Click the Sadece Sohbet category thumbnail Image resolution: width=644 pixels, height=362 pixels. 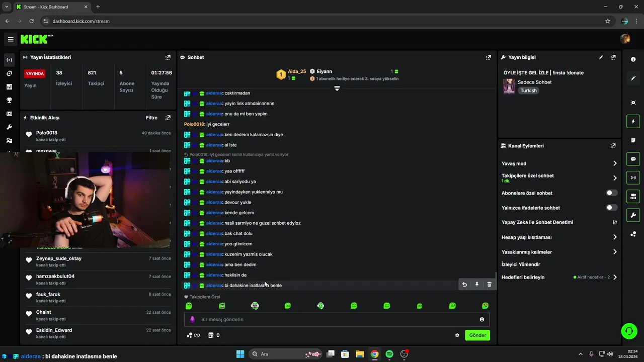(509, 86)
